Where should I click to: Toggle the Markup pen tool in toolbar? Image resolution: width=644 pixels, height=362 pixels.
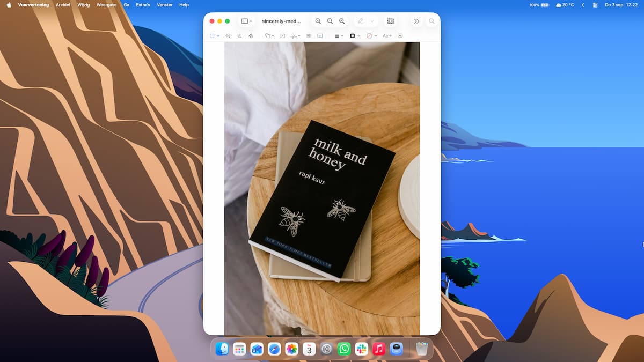pos(360,21)
